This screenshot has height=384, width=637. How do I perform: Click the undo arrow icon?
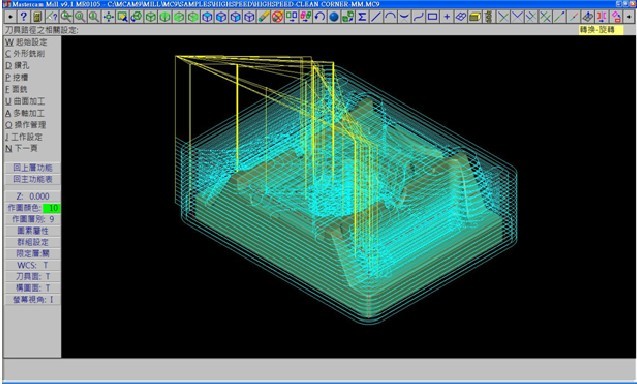(x=320, y=17)
